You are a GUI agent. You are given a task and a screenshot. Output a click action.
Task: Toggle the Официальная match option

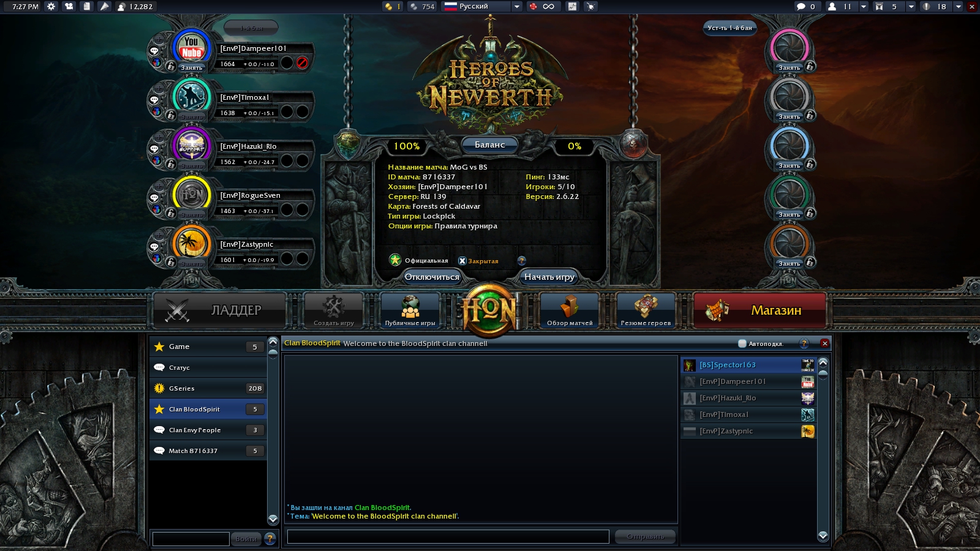[x=395, y=260]
